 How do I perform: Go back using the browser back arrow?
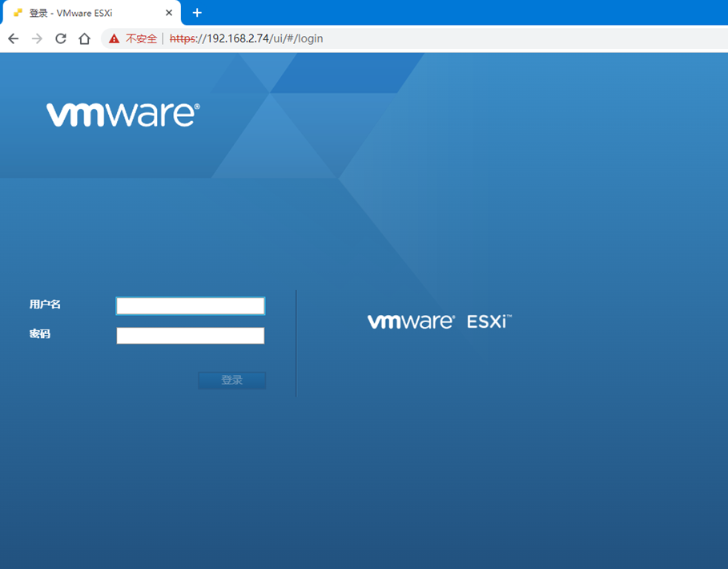click(14, 38)
